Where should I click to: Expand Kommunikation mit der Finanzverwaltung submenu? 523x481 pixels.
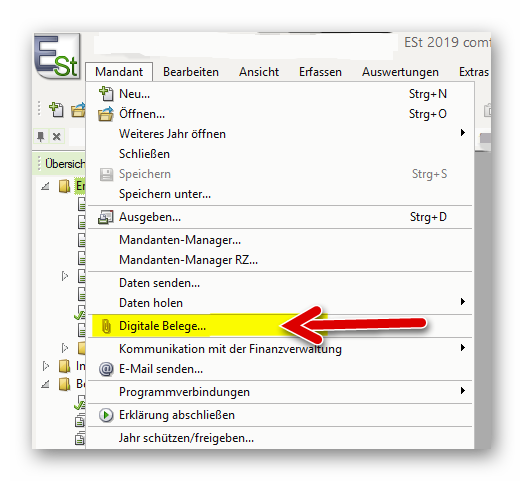[280, 349]
